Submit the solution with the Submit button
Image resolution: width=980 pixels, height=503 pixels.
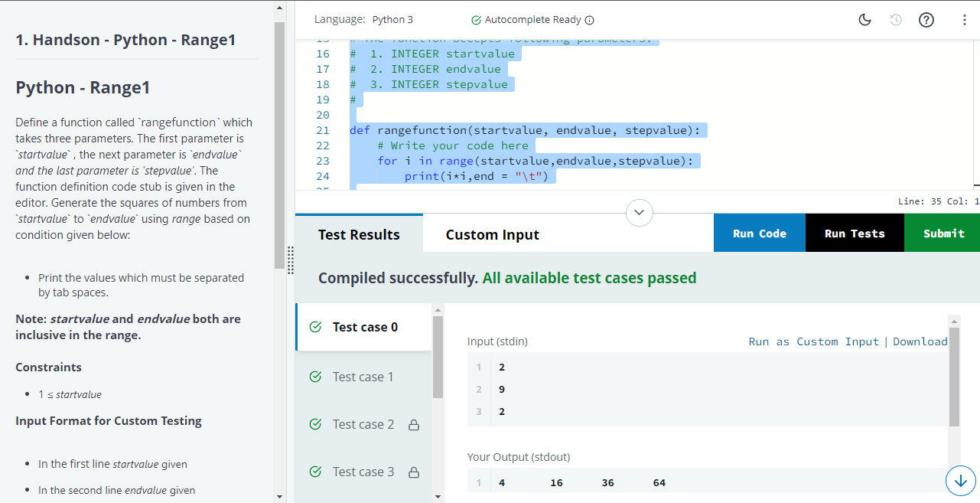943,234
